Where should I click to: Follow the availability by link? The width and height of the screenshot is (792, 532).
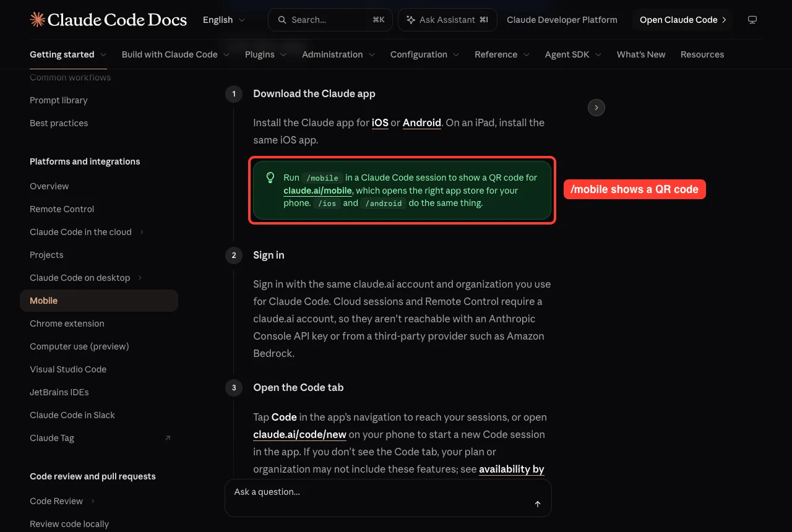[512, 469]
